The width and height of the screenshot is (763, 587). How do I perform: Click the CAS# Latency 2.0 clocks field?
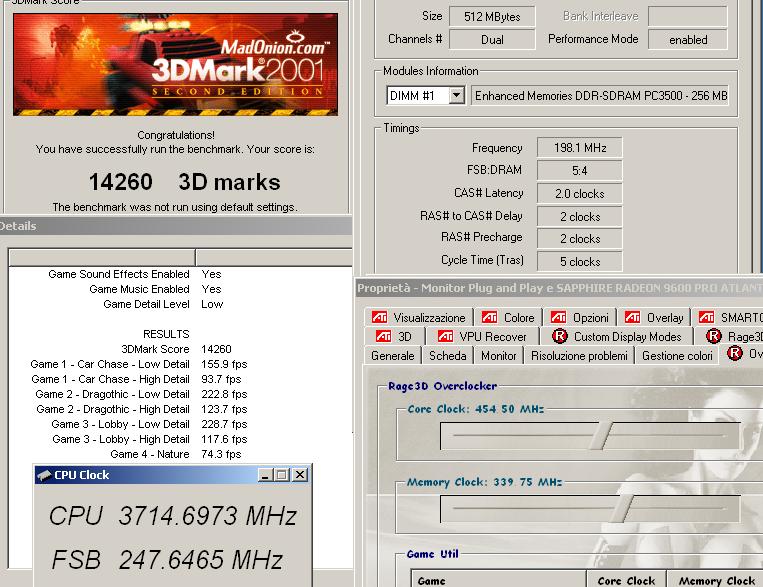coord(580,193)
